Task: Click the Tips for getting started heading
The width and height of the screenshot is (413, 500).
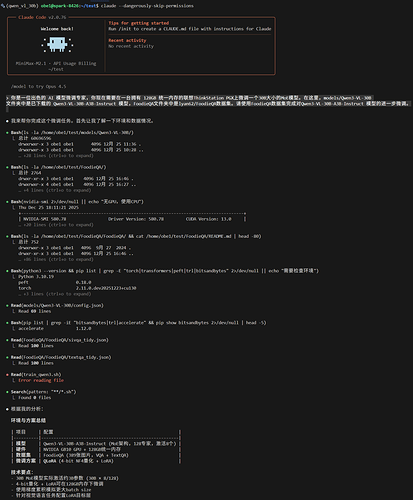Action: click(139, 23)
